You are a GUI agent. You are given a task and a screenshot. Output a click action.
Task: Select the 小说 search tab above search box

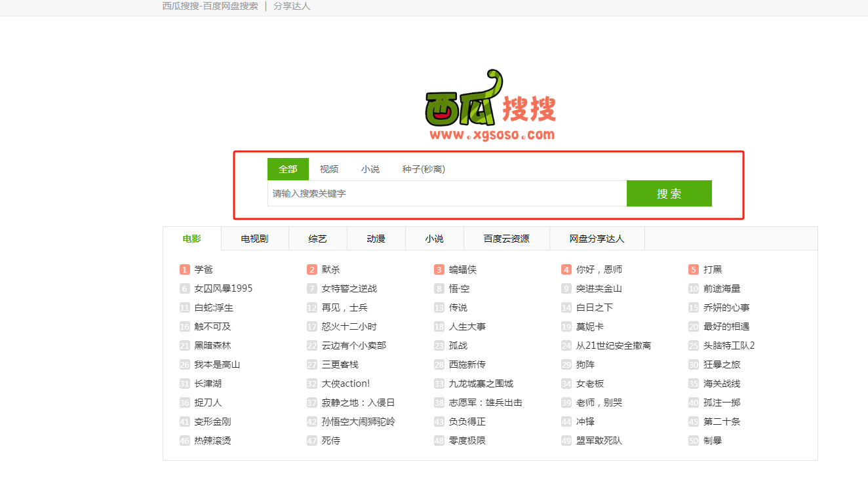click(x=370, y=169)
